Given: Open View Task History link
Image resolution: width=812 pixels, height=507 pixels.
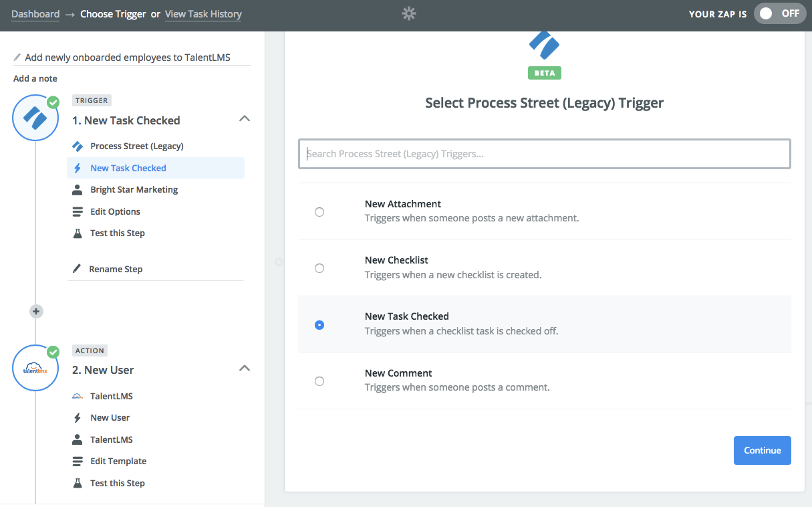Looking at the screenshot, I should (203, 13).
